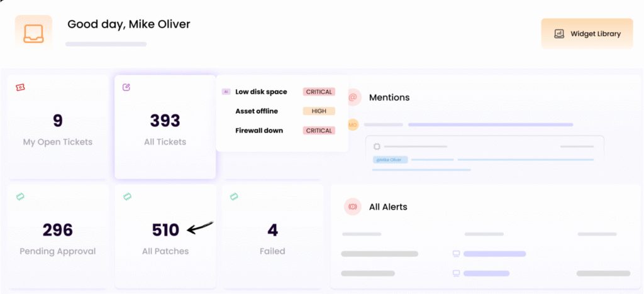Click the green icon on Failed card
The width and height of the screenshot is (644, 294).
[x=234, y=197]
